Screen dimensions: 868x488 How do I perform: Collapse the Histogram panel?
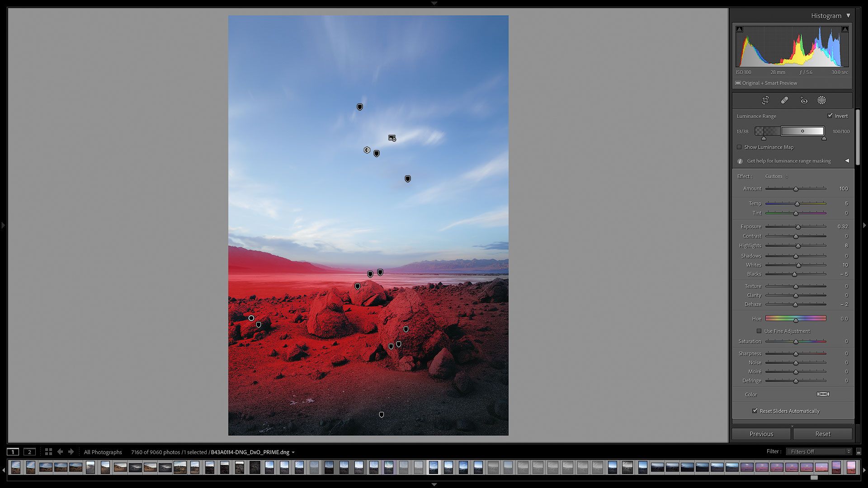[x=848, y=15]
